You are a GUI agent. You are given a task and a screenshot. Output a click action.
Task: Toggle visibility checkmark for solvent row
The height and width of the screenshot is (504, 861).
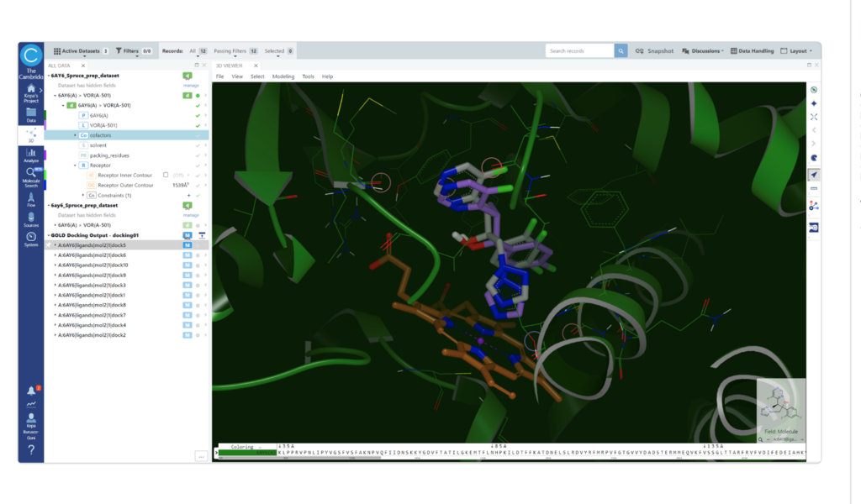point(198,145)
